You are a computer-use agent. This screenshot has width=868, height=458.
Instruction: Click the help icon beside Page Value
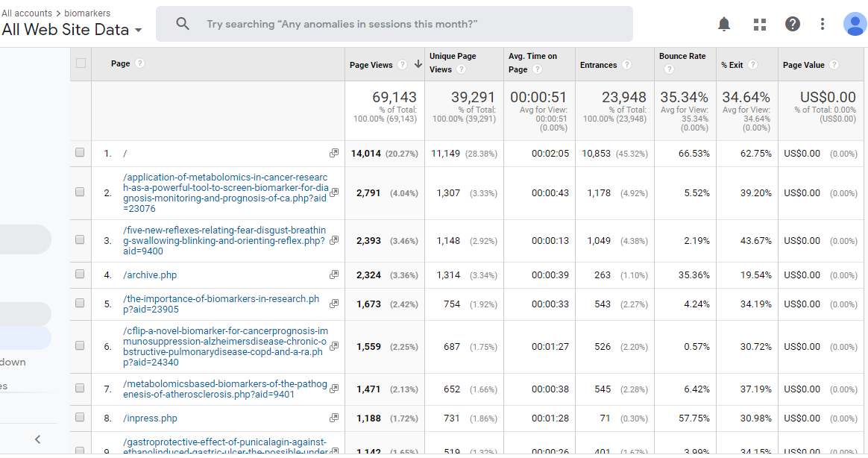(834, 65)
